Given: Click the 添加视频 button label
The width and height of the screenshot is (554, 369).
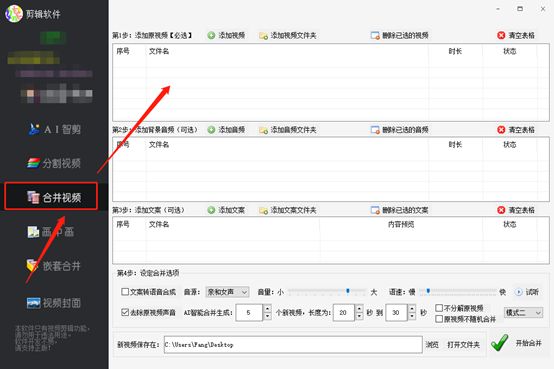Looking at the screenshot, I should point(232,35).
